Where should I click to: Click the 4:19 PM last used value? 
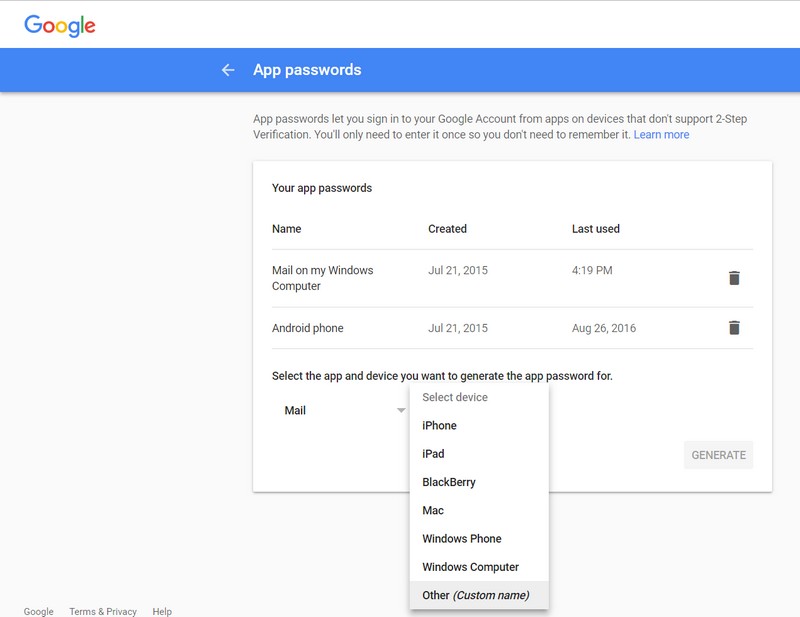click(x=592, y=270)
